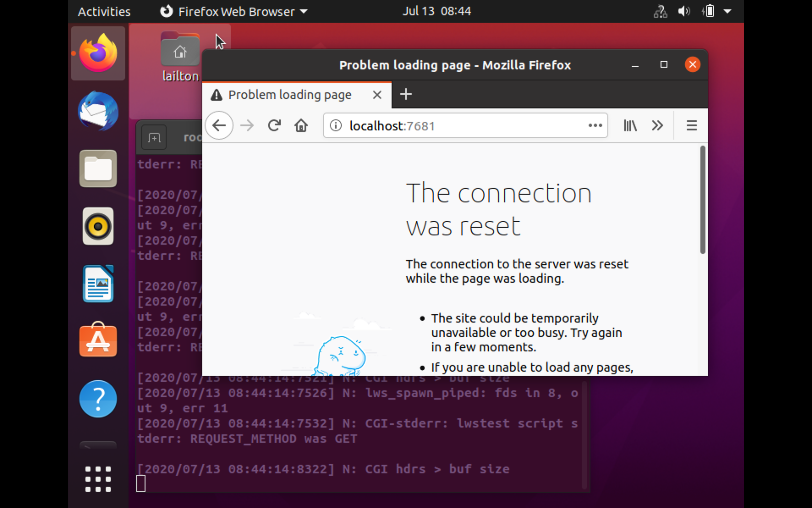Click terminal line 'REQUEST_METHOD was GET'
Image resolution: width=812 pixels, height=508 pixels.
[x=274, y=439]
